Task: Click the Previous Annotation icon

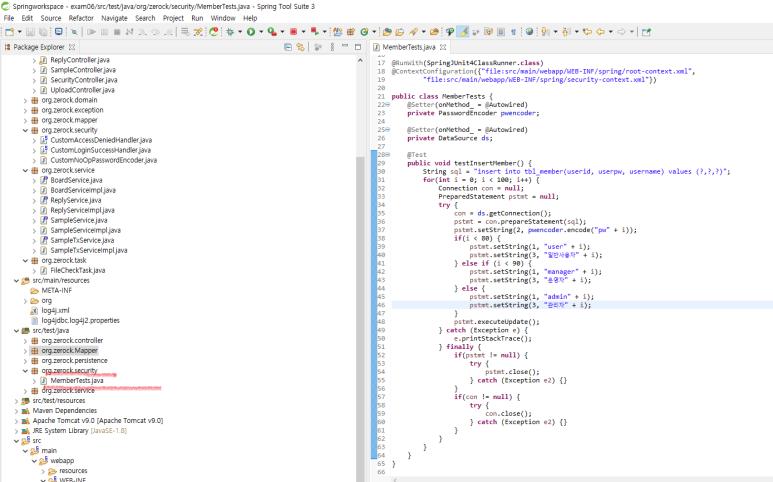Action: 566,32
